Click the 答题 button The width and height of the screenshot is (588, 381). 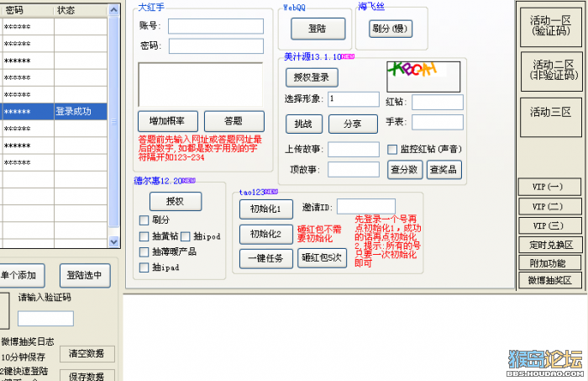[x=234, y=121]
